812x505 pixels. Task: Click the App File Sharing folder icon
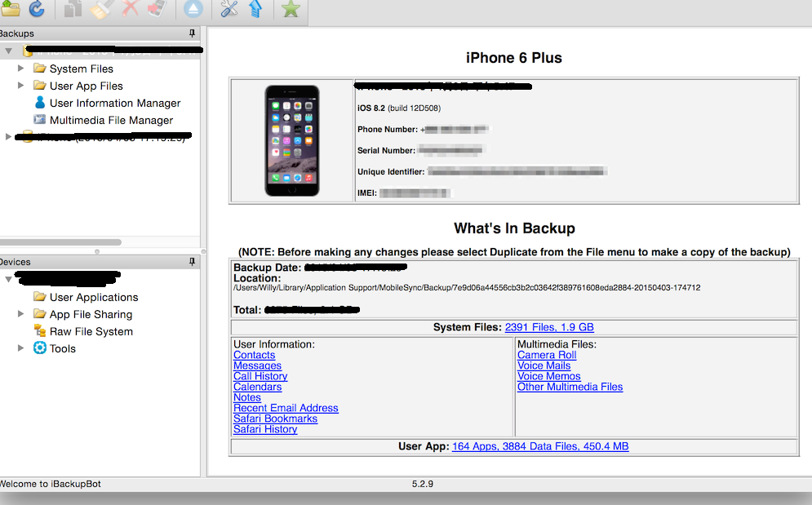coord(40,314)
